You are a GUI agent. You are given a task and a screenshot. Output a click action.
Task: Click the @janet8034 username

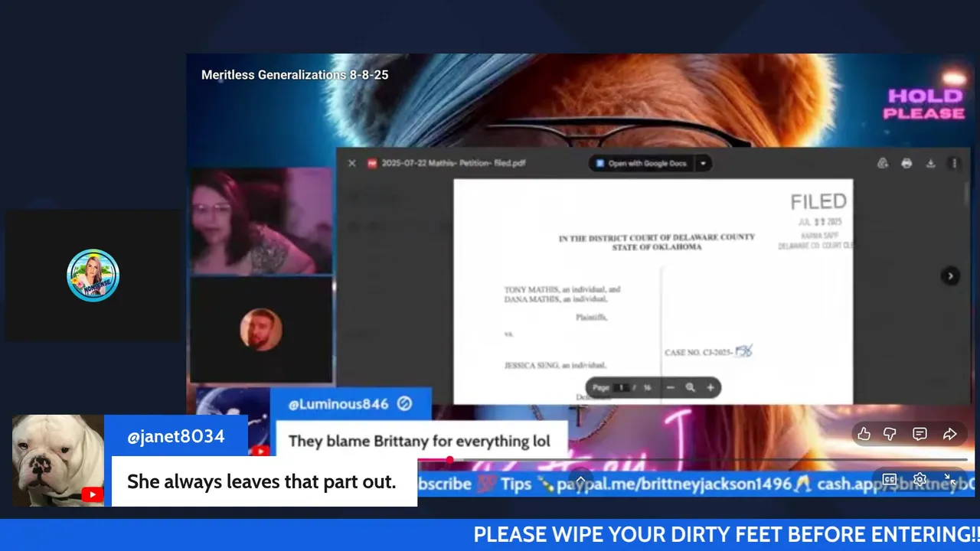[x=176, y=436]
